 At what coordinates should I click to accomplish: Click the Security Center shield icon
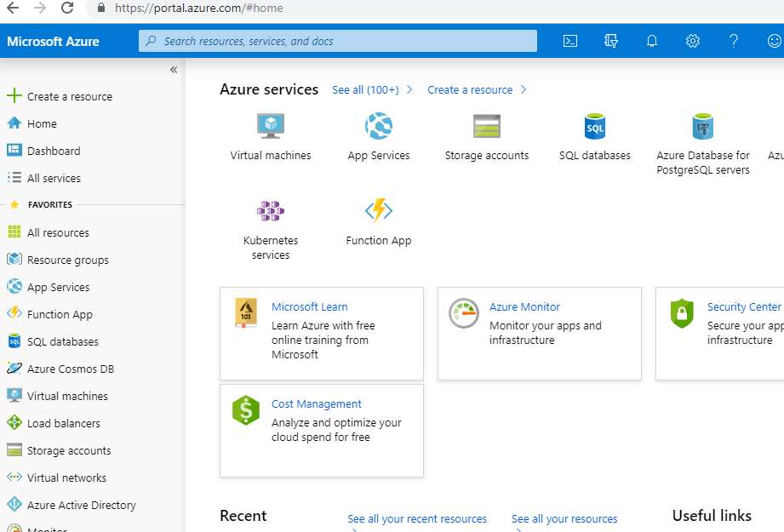tap(682, 313)
